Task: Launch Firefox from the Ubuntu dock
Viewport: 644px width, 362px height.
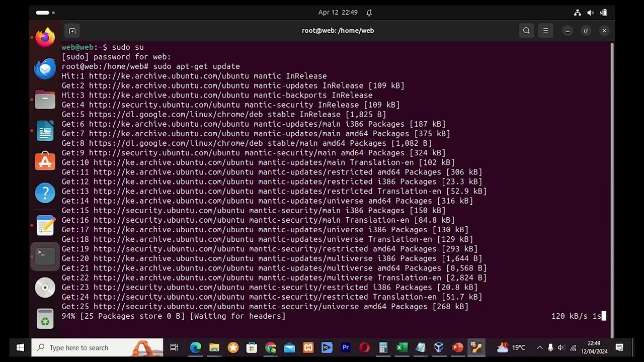Action: pyautogui.click(x=45, y=38)
